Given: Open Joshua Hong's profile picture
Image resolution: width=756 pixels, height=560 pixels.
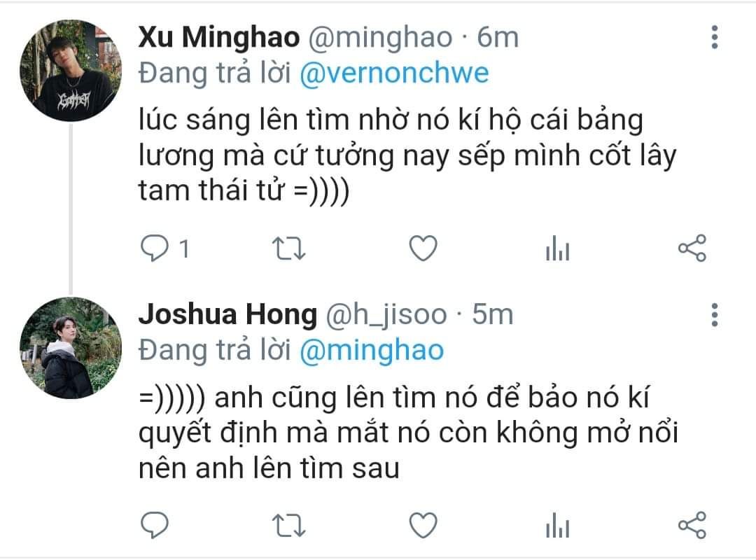Looking at the screenshot, I should point(71,348).
